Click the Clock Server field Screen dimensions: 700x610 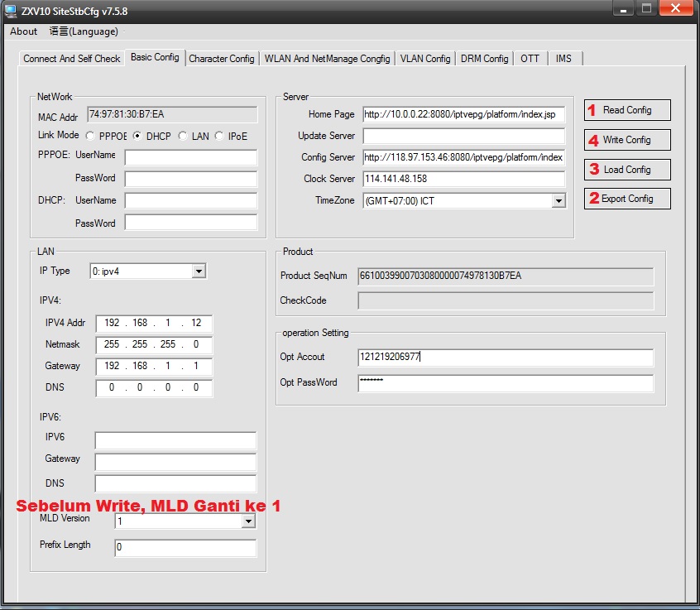(464, 179)
